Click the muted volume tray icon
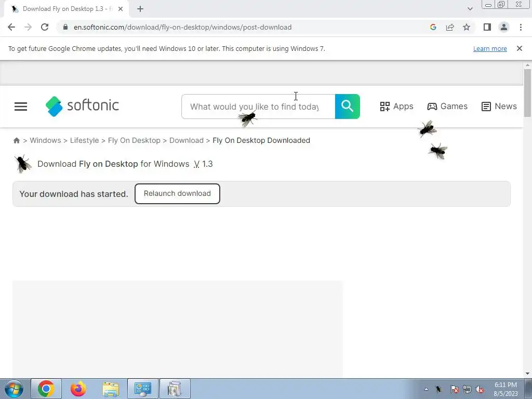Screen dimensions: 532x399 coord(480,389)
